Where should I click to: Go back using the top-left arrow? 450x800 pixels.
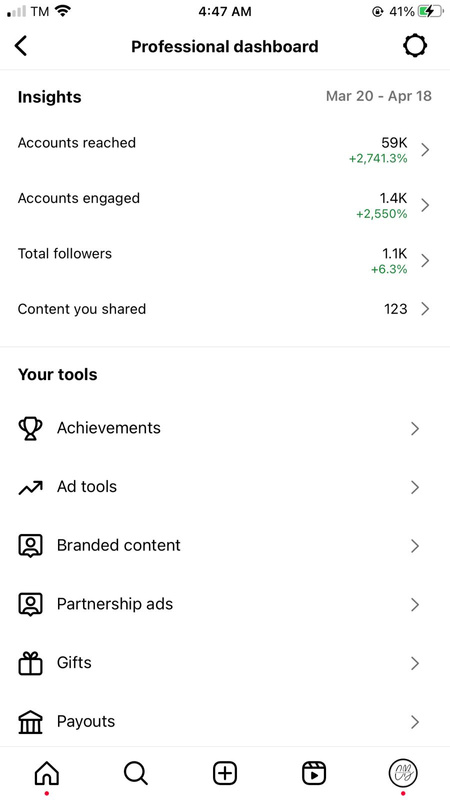pos(20,46)
